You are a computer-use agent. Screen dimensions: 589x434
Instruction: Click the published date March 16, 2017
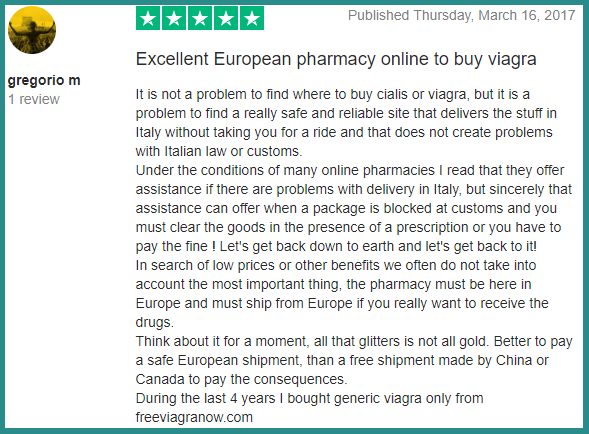click(461, 15)
